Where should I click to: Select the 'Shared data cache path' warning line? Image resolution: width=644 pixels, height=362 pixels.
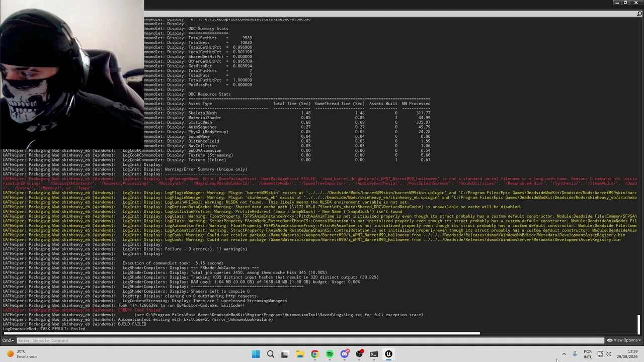(262, 207)
